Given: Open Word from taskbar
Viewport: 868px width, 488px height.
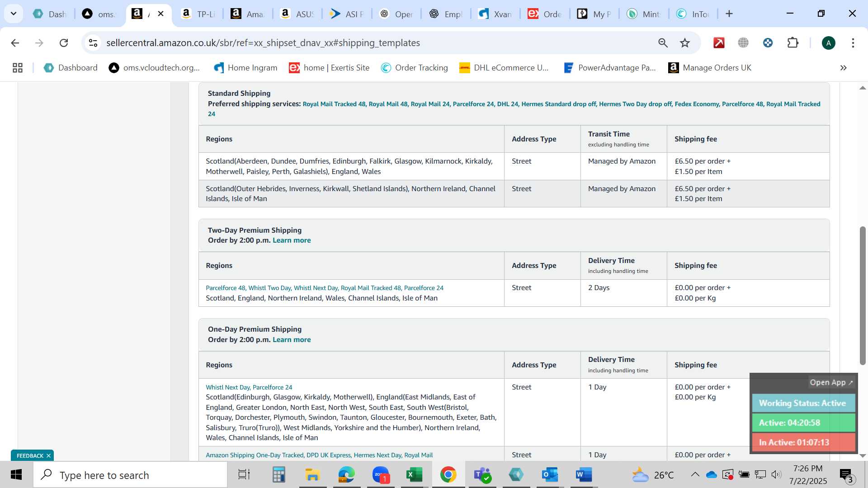Looking at the screenshot, I should (584, 475).
